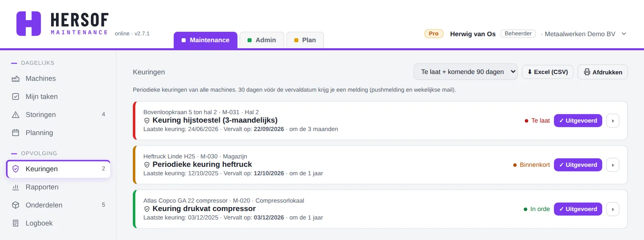The height and width of the screenshot is (240, 644).
Task: Expand Keuring drukvat compressor details arrow
Action: (x=613, y=209)
